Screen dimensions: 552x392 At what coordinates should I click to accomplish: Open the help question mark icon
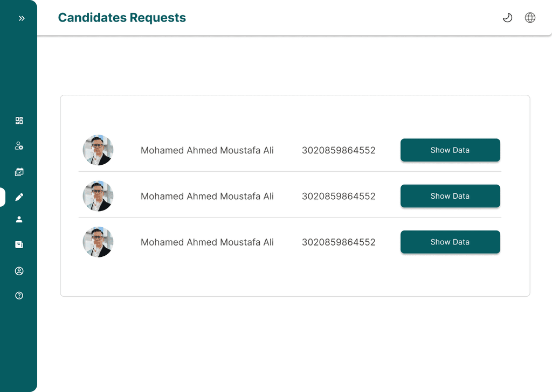click(x=19, y=296)
